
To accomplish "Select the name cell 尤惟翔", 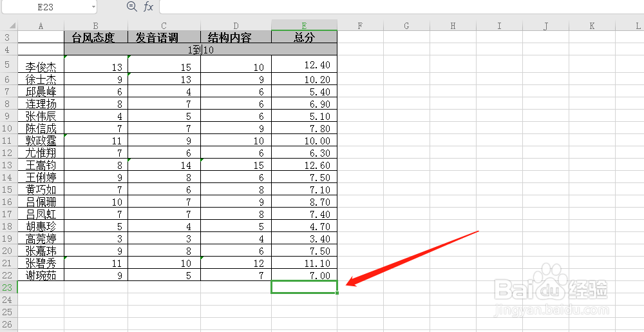I will tap(41, 152).
